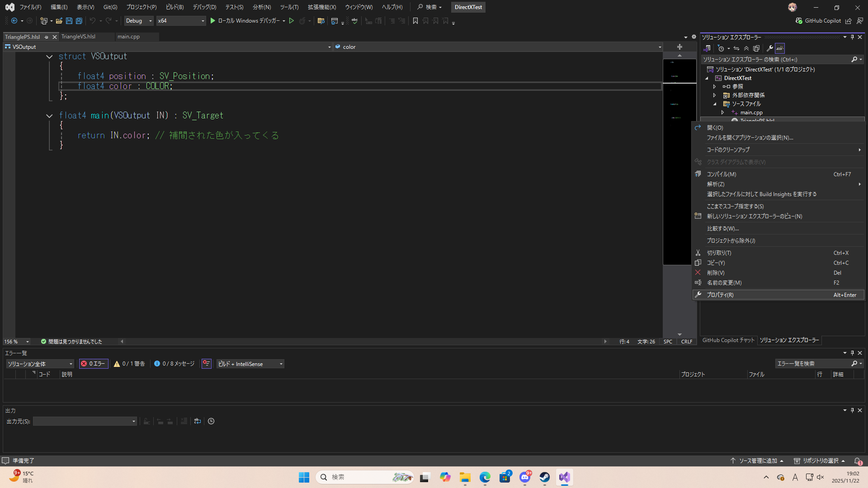Expand the main.cpp tree node
This screenshot has height=488, width=868.
click(722, 113)
